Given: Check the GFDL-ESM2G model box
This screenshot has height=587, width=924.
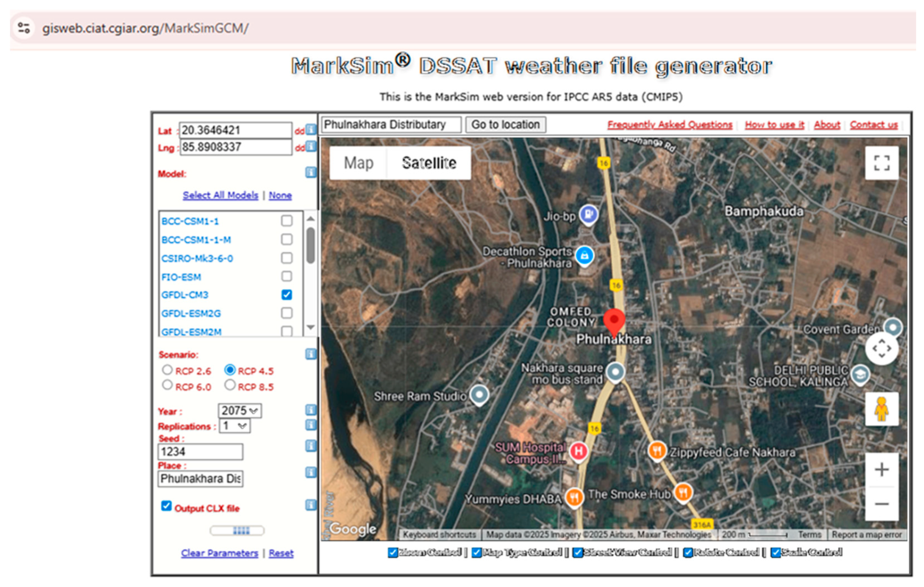Looking at the screenshot, I should [x=287, y=313].
